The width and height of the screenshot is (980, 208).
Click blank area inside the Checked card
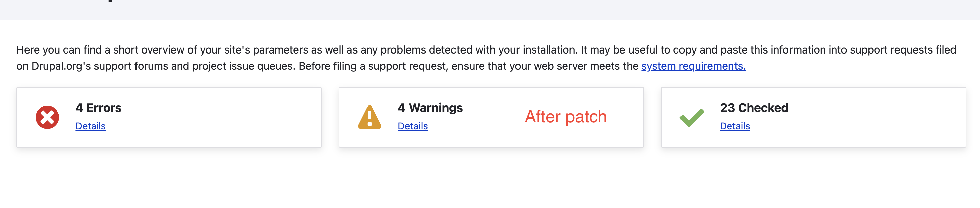875,118
